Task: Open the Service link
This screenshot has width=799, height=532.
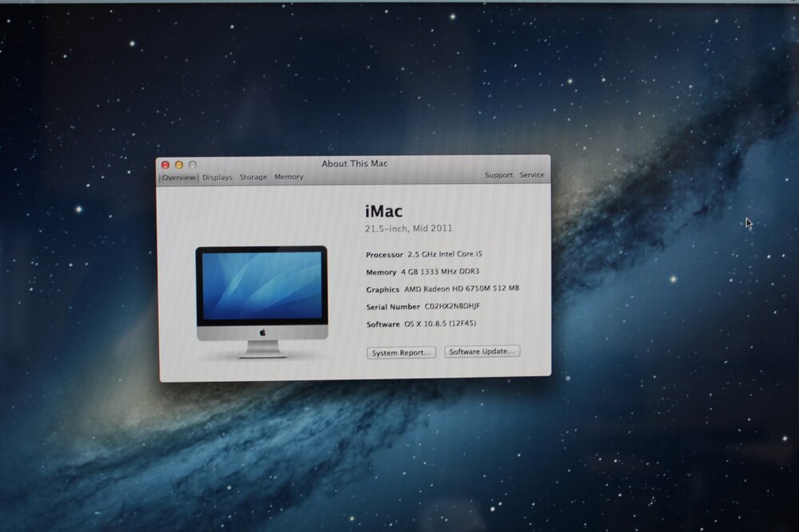Action: click(531, 174)
